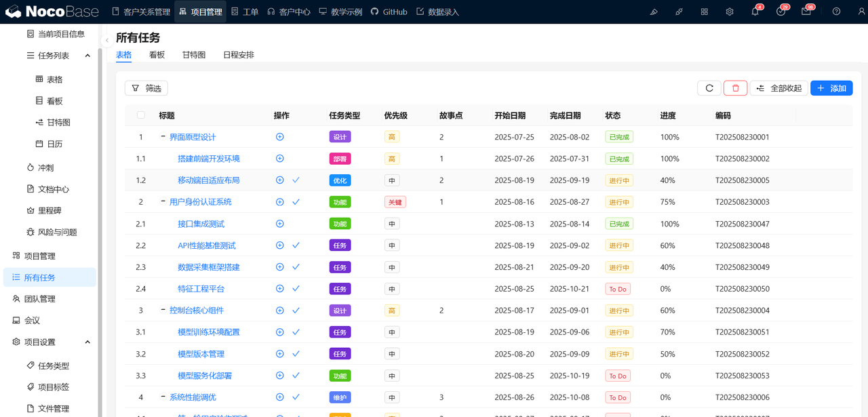Click add-subtask plus icon for 界面原型设计
868x417 pixels.
pyautogui.click(x=279, y=137)
